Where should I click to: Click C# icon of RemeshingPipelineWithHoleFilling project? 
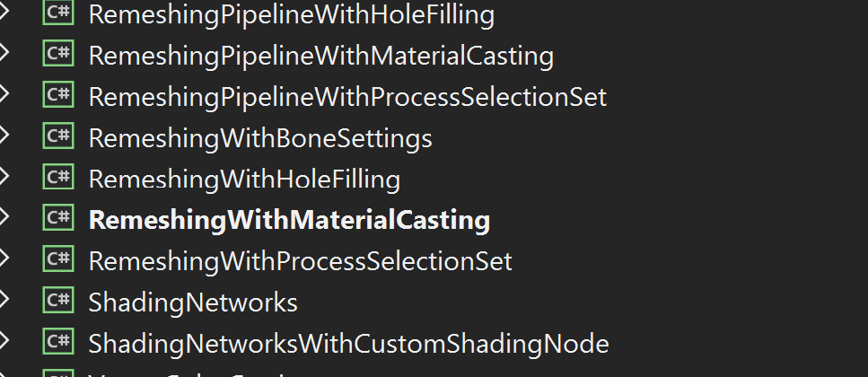tap(58, 13)
